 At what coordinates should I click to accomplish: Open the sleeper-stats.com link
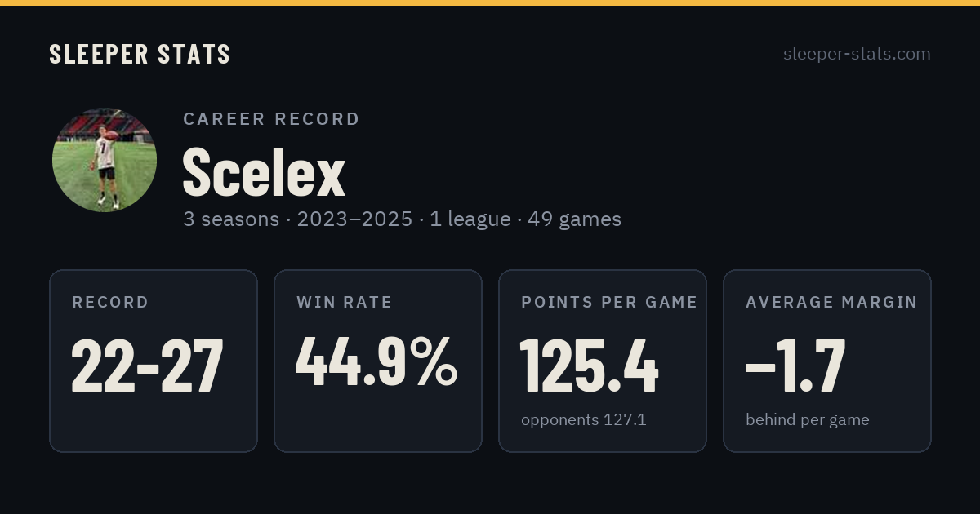tap(857, 54)
